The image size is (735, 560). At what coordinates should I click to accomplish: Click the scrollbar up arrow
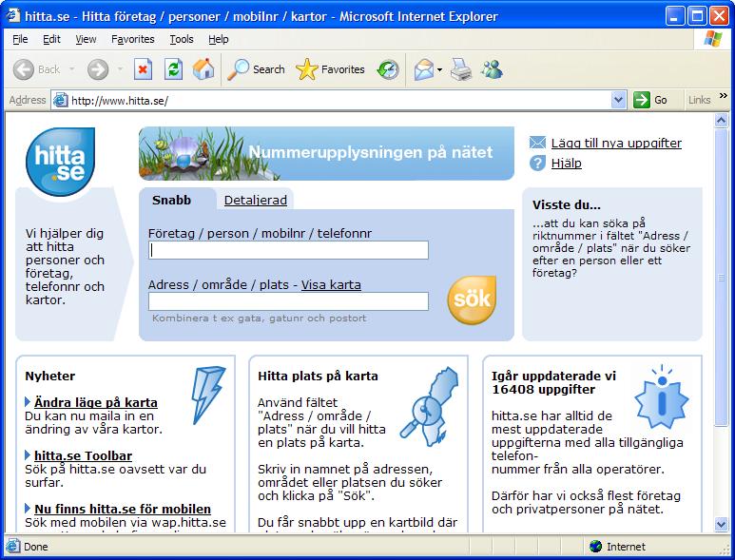[721, 121]
